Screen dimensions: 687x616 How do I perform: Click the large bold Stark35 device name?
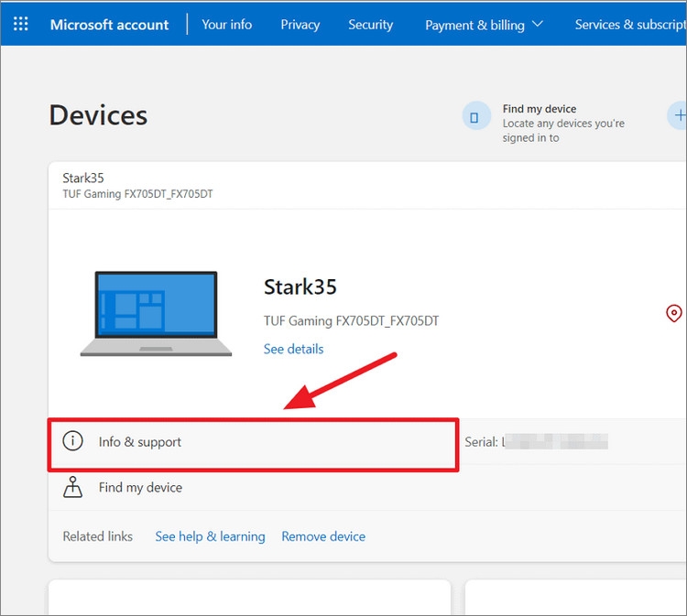(300, 286)
